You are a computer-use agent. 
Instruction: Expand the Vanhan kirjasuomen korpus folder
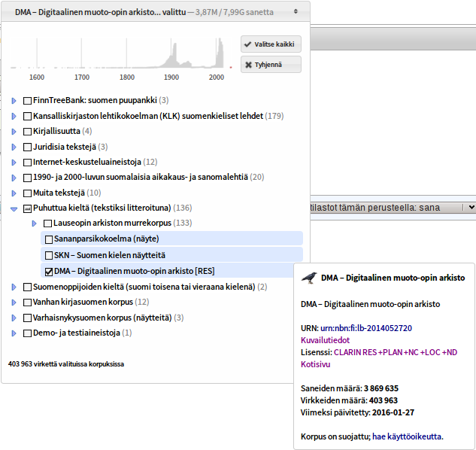[14, 303]
